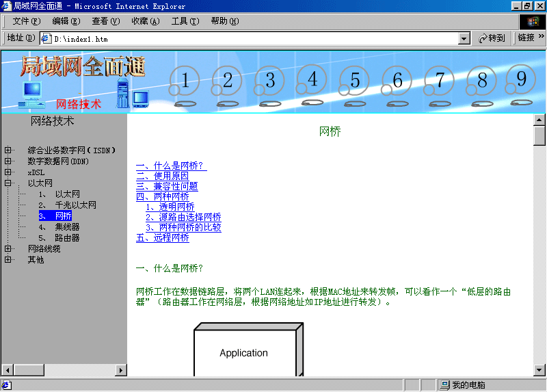The height and width of the screenshot is (392, 547).
Task: Click the numbered circle 1 in the banner
Action: pos(185,81)
